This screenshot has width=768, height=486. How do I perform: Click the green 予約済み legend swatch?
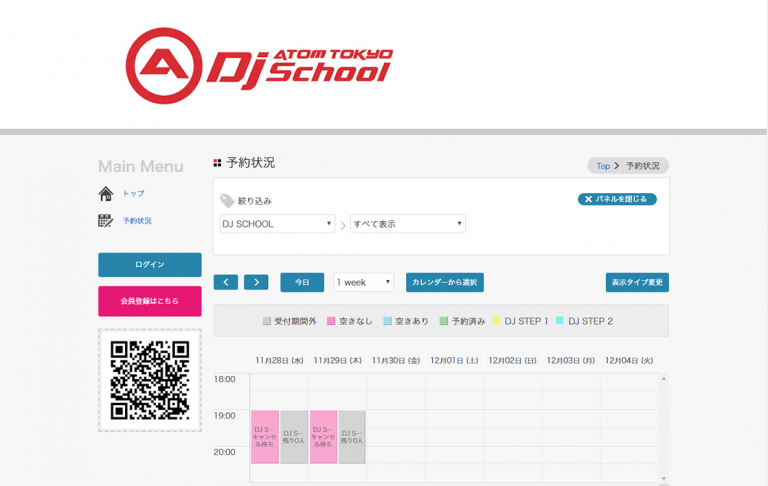click(444, 321)
